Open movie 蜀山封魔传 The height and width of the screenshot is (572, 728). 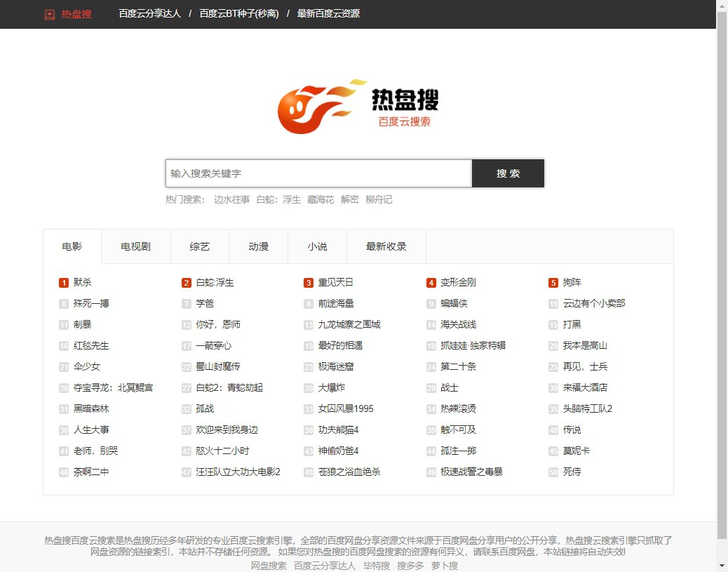point(217,366)
